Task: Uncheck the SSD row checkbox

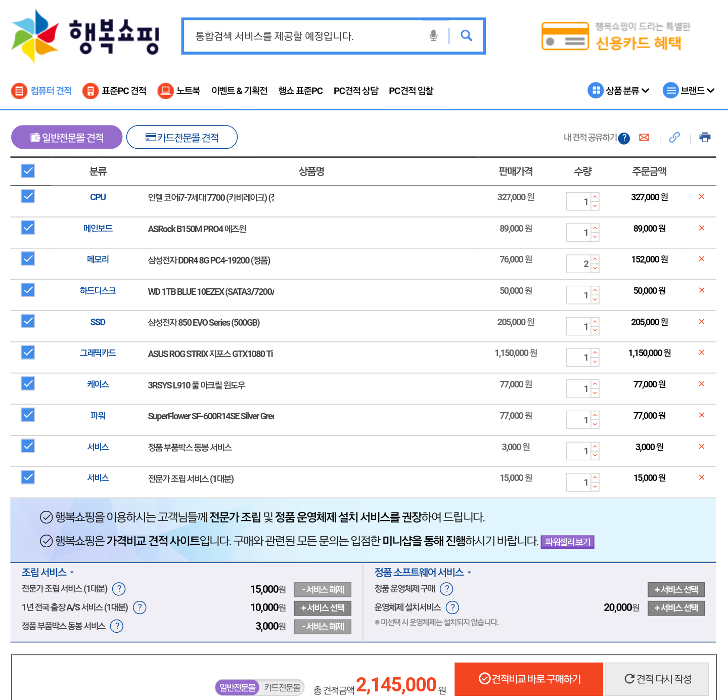Action: click(x=28, y=321)
